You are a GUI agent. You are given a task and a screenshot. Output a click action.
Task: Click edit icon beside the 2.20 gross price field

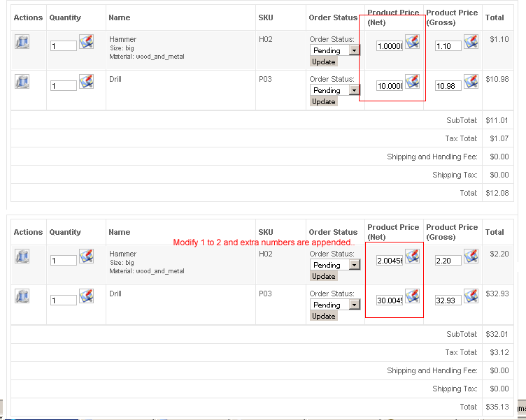coord(471,256)
